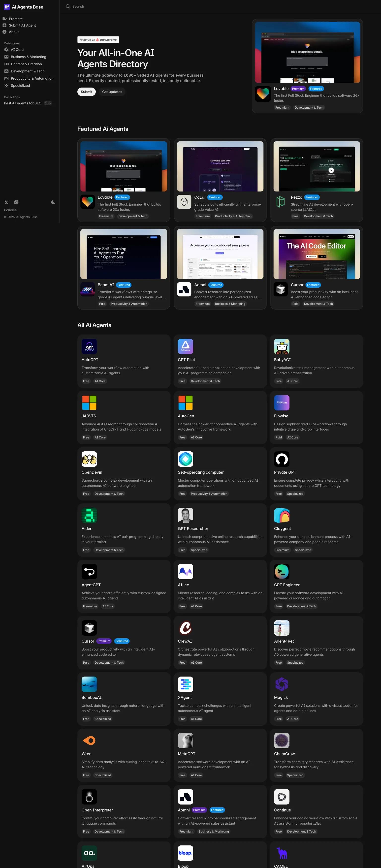Open the Self-operating computer icon

pos(186,459)
